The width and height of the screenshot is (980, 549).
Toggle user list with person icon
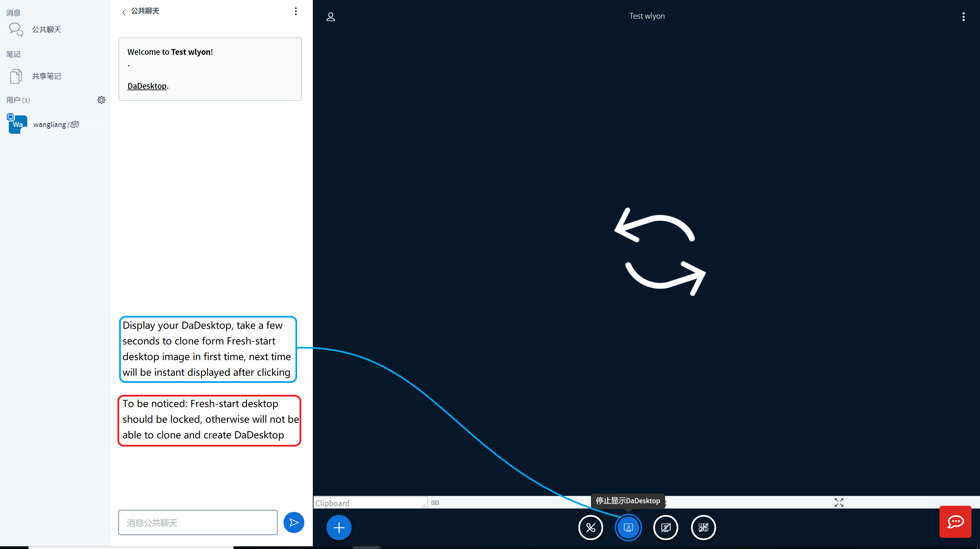click(331, 17)
